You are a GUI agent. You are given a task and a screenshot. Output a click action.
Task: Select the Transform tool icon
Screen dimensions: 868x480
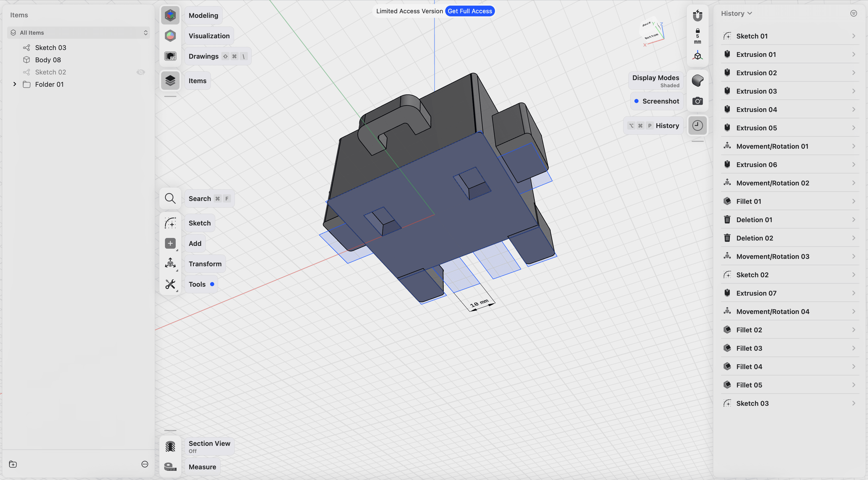pos(170,264)
